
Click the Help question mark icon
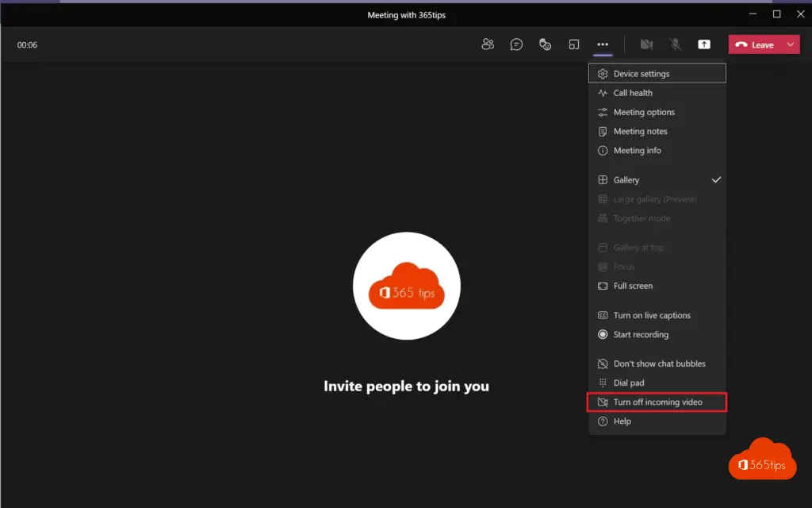pos(603,421)
